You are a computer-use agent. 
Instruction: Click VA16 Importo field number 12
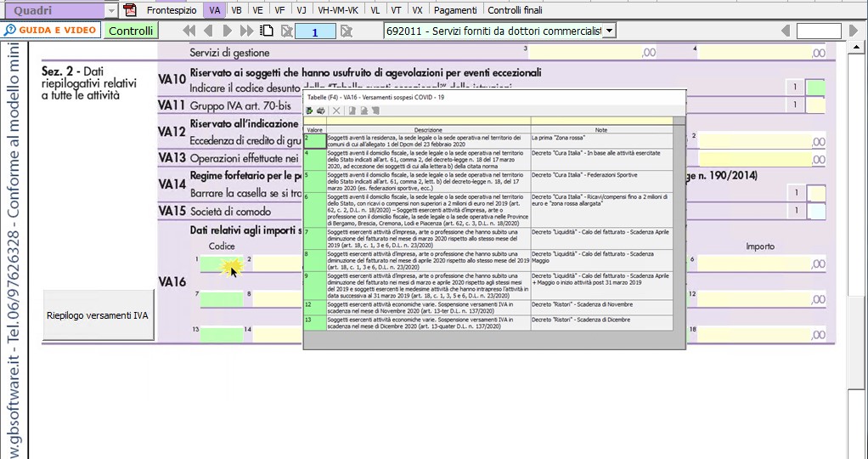pyautogui.click(x=762, y=299)
